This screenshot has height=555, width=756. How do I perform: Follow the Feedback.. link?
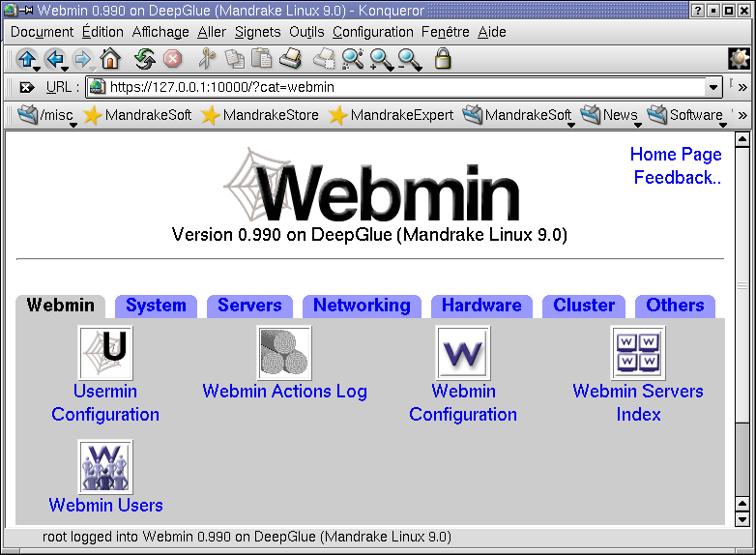coord(678,178)
